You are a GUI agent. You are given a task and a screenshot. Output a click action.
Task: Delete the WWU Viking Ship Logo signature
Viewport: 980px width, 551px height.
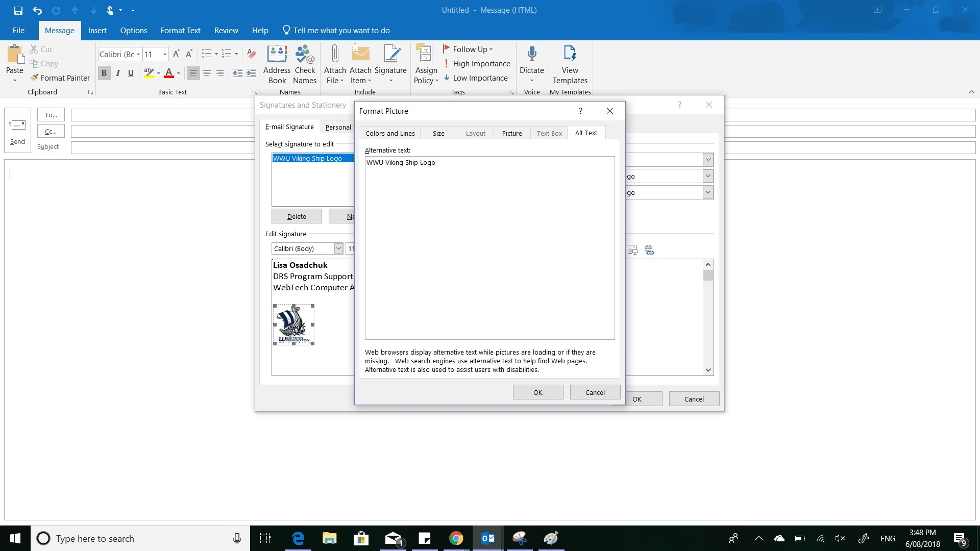tap(297, 216)
